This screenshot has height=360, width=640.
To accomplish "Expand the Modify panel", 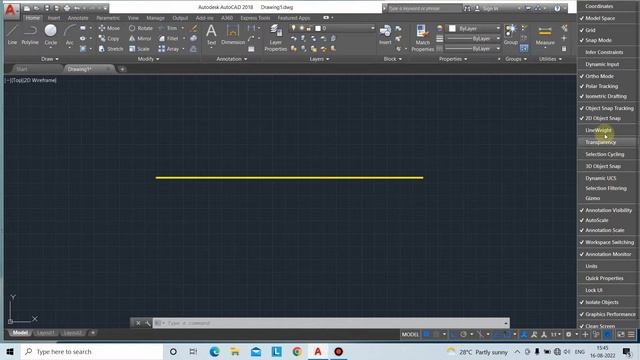I will (x=148, y=59).
